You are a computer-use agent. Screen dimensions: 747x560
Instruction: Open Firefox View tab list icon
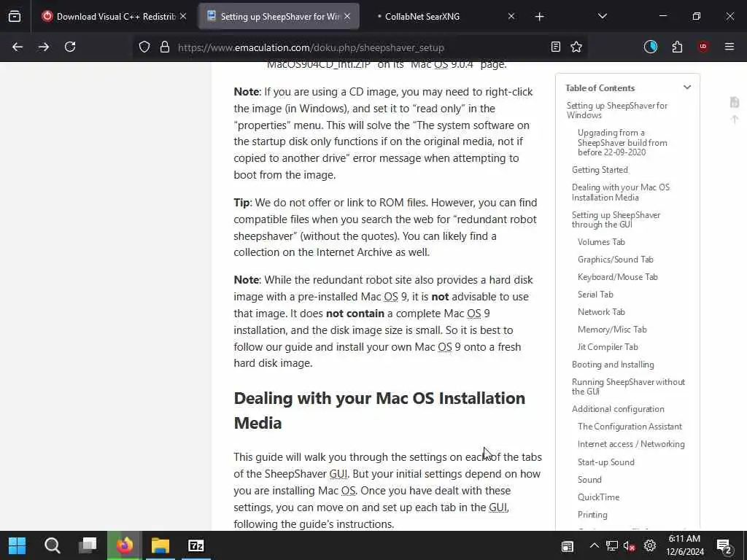[15, 16]
